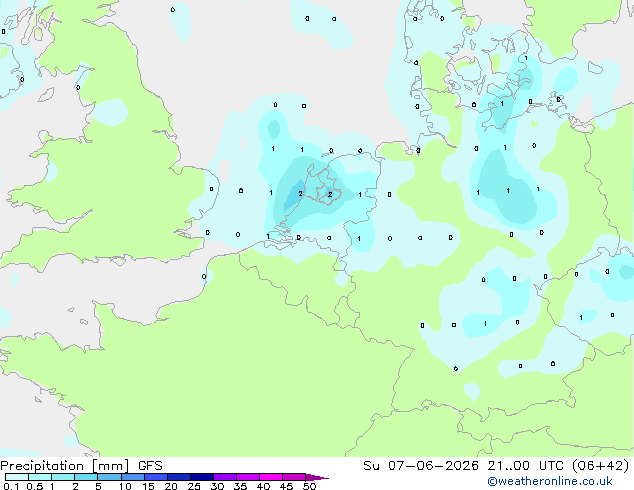Image resolution: width=634 pixels, height=490 pixels.
Task: Click the '(06+42)' forecast run text
Action: (600, 466)
